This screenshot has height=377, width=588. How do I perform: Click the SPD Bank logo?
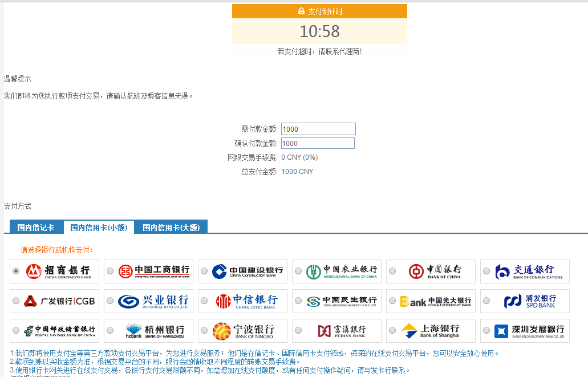click(530, 301)
